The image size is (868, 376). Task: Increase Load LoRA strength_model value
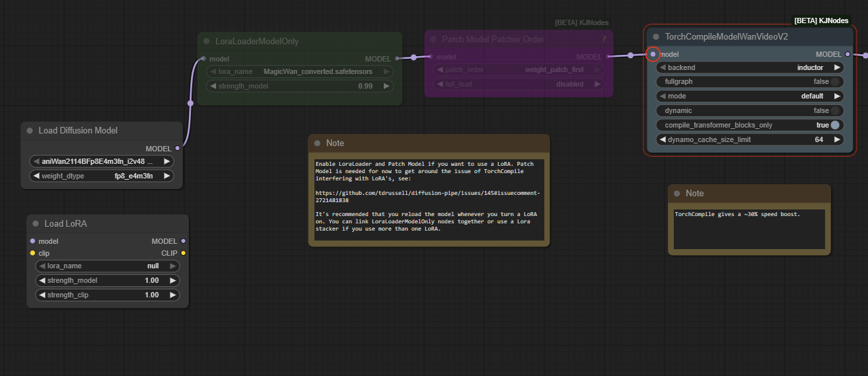173,280
